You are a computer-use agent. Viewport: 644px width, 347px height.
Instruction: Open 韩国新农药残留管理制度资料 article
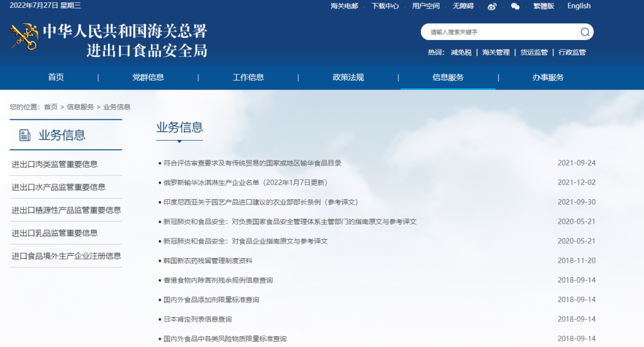pos(208,261)
